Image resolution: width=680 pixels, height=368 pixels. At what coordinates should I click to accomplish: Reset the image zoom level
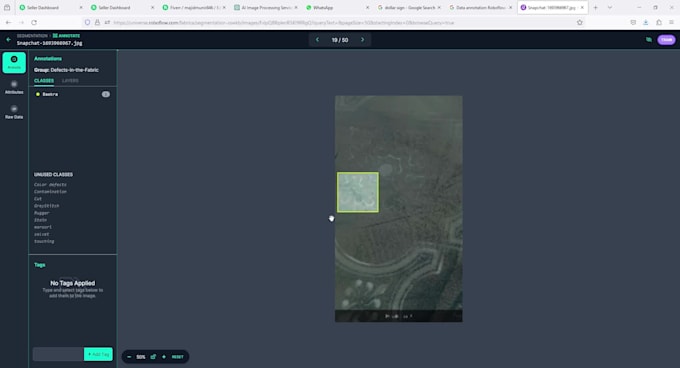(x=177, y=357)
